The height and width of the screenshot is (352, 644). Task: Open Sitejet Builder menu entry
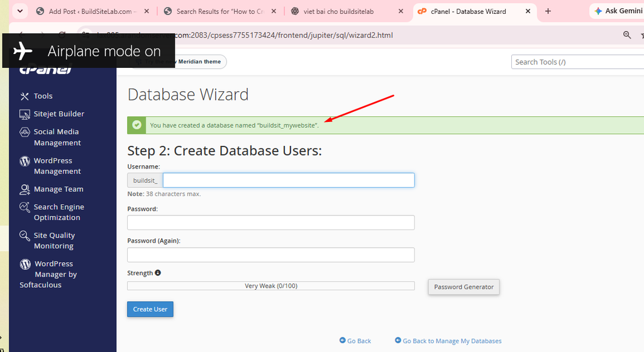pos(58,114)
